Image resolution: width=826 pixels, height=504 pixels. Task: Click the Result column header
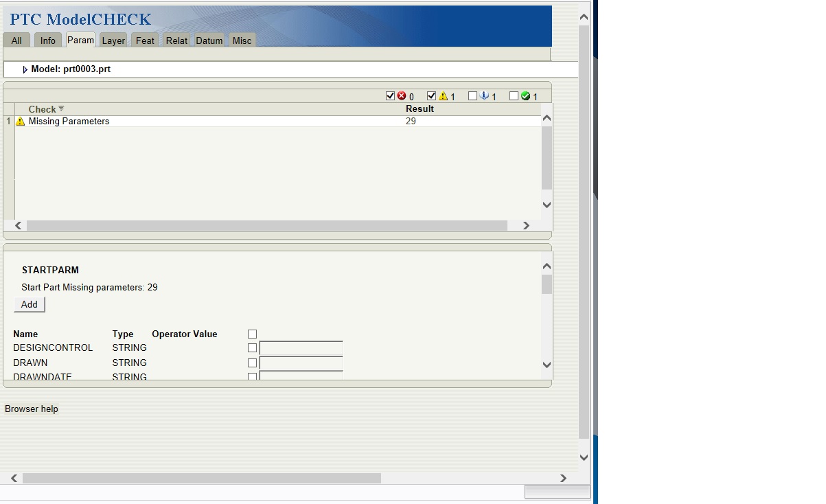pyautogui.click(x=420, y=108)
